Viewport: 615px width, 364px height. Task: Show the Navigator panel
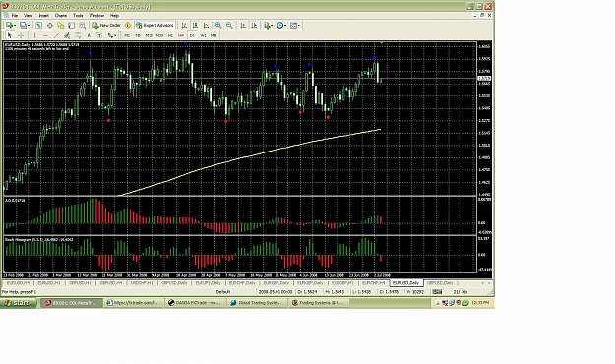click(60, 26)
